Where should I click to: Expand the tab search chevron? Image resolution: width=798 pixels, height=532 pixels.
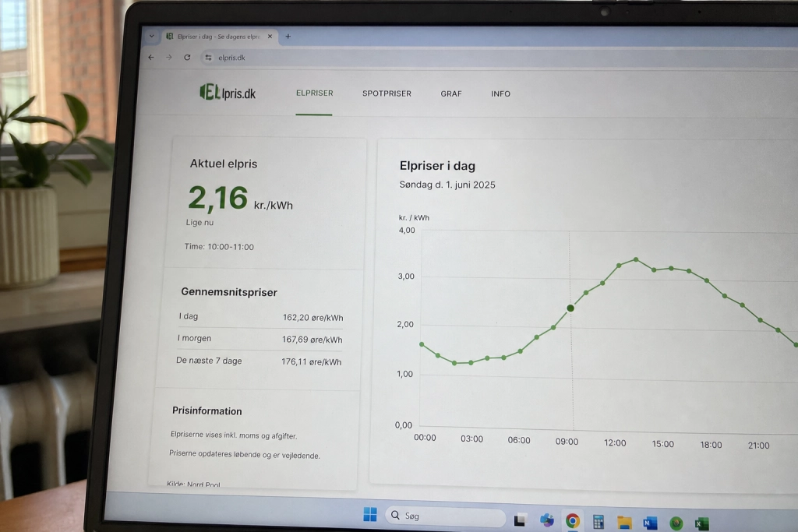[x=152, y=36]
